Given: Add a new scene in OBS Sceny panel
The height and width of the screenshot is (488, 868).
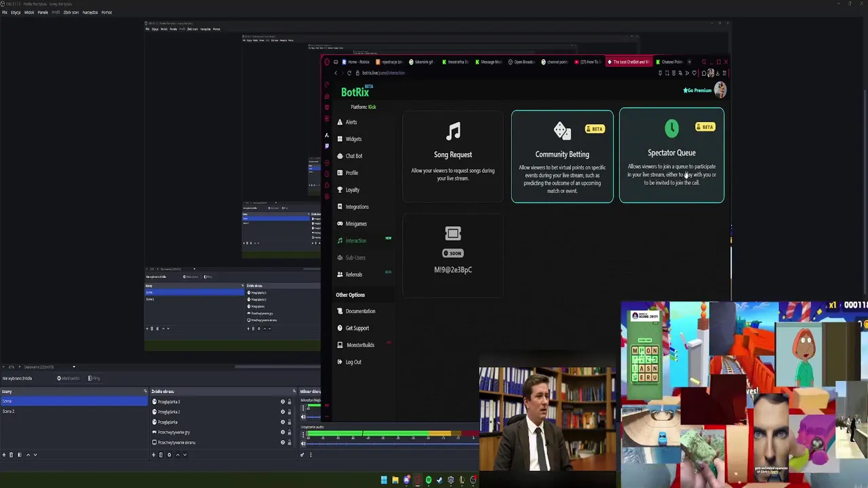Looking at the screenshot, I should (4, 455).
